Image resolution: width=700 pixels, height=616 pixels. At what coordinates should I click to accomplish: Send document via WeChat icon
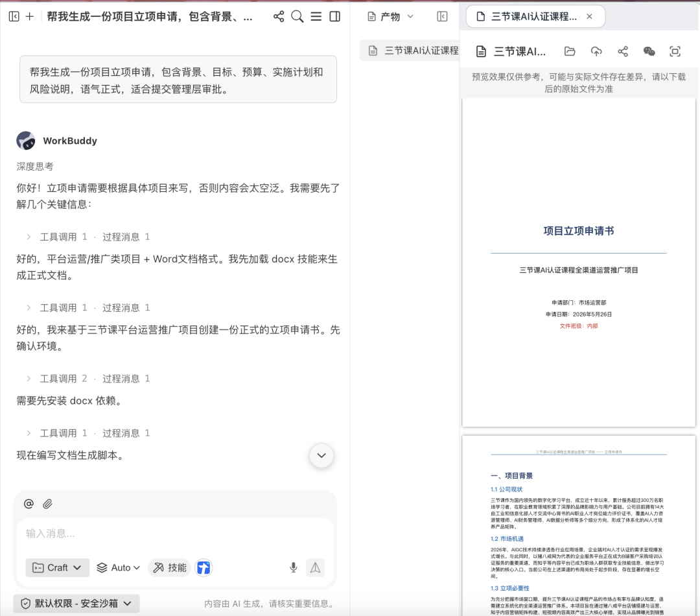coord(649,51)
